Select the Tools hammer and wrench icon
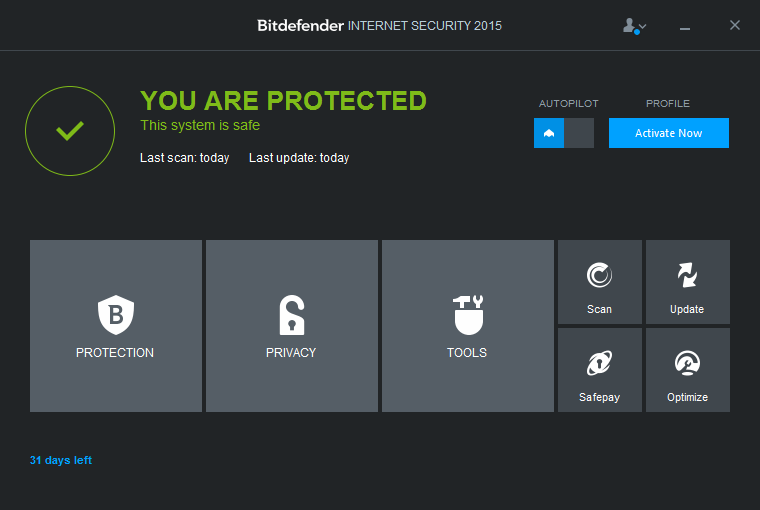Viewport: 760px width, 510px height. pyautogui.click(x=467, y=315)
